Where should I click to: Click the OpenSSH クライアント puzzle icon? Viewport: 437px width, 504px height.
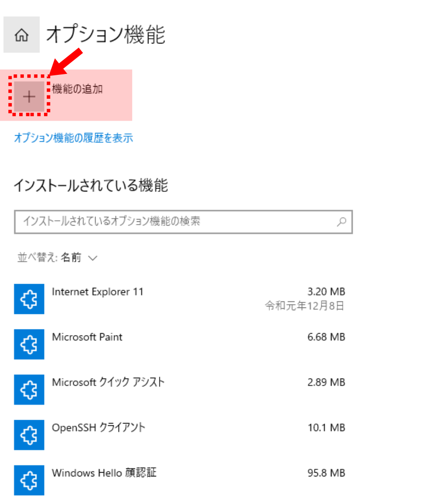[x=29, y=435]
